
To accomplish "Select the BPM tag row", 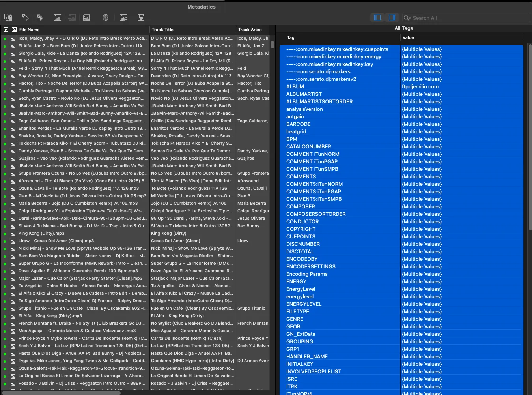I will [x=401, y=139].
